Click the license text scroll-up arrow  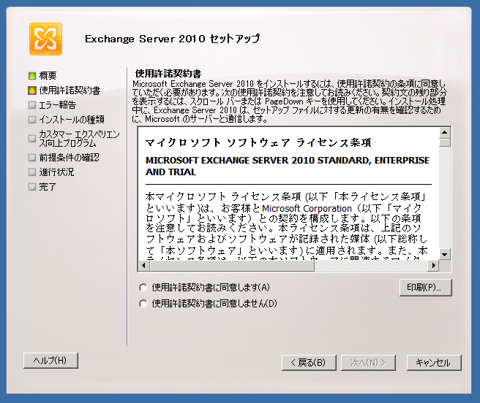pyautogui.click(x=445, y=133)
